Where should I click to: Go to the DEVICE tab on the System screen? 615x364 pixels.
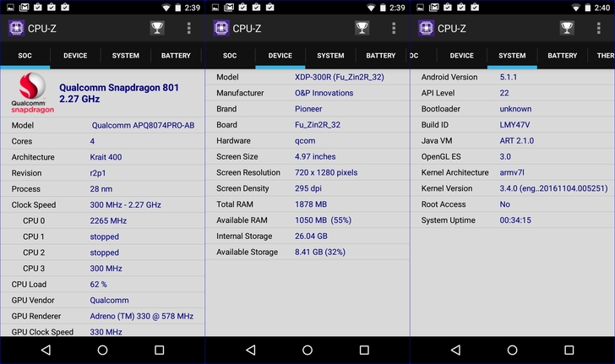(461, 56)
